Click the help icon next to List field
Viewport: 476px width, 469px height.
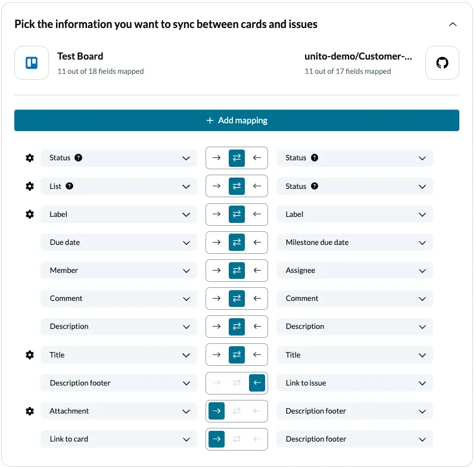coord(69,187)
